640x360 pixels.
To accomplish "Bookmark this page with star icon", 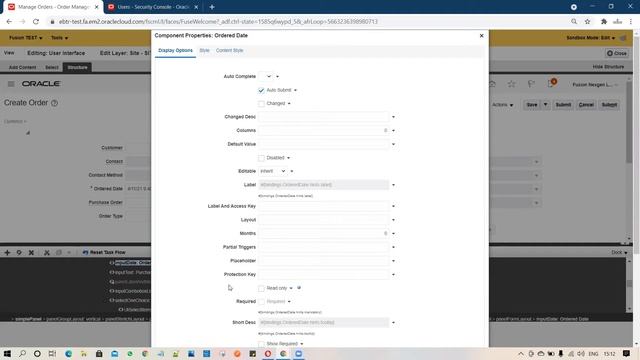I will pyautogui.click(x=587, y=22).
